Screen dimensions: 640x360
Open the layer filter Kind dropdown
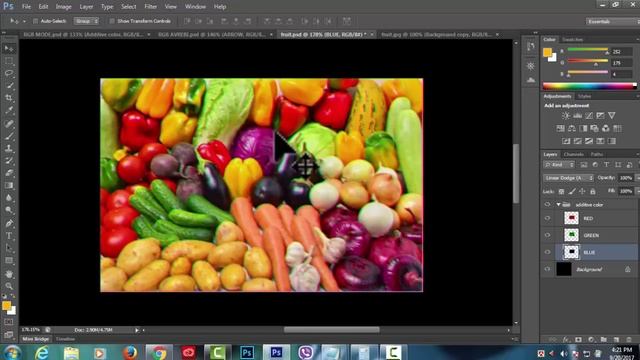coord(559,165)
